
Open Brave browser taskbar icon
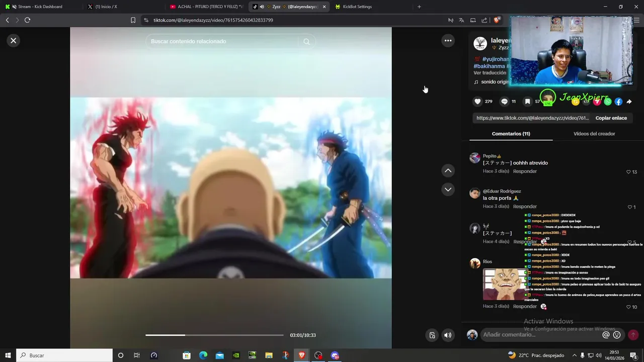coord(301,355)
